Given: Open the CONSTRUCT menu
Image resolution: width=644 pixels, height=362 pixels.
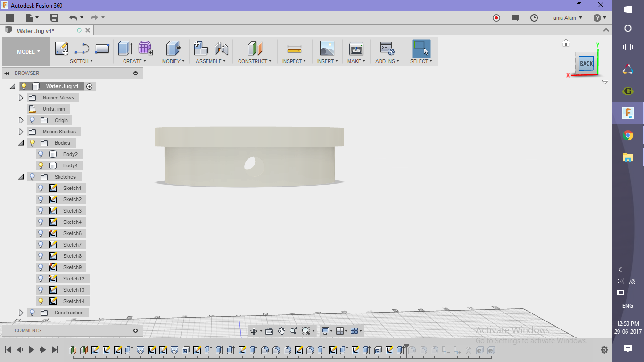Looking at the screenshot, I should 255,61.
